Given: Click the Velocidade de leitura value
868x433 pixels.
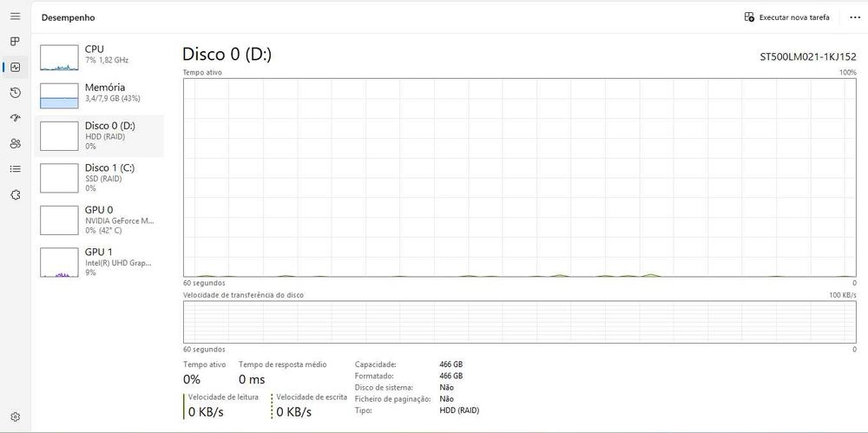Looking at the screenshot, I should [206, 412].
